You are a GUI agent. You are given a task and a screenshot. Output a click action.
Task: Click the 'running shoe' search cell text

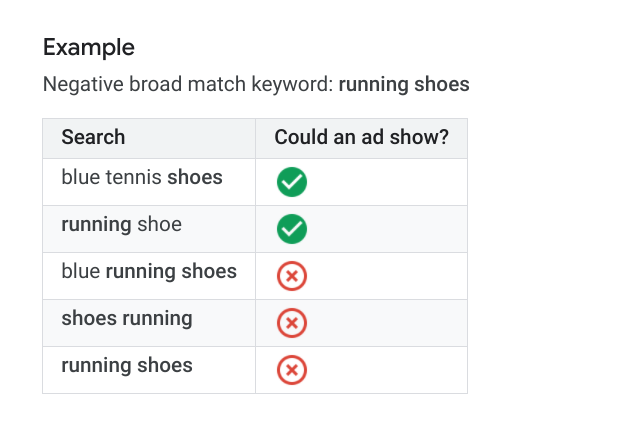click(122, 224)
